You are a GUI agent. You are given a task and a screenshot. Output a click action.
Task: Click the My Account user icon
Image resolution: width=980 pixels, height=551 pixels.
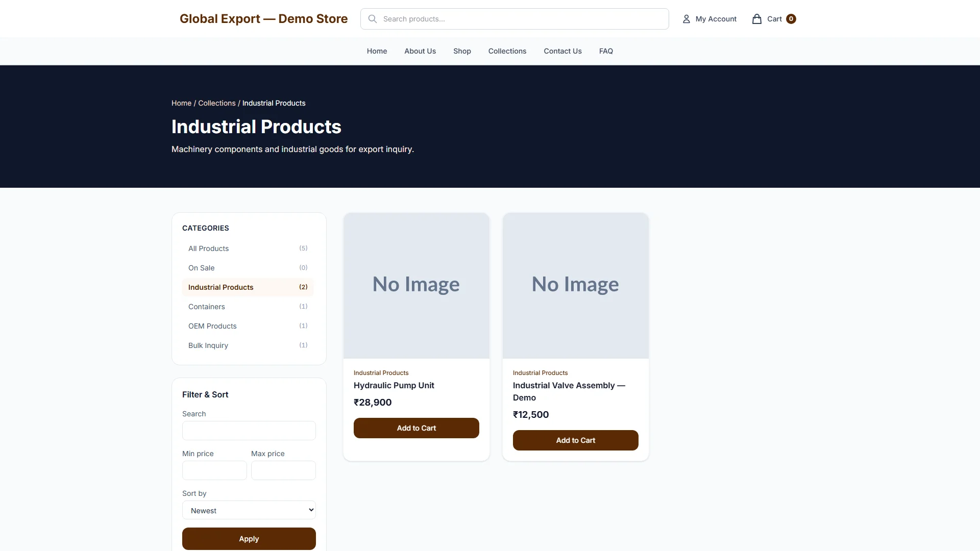click(687, 19)
